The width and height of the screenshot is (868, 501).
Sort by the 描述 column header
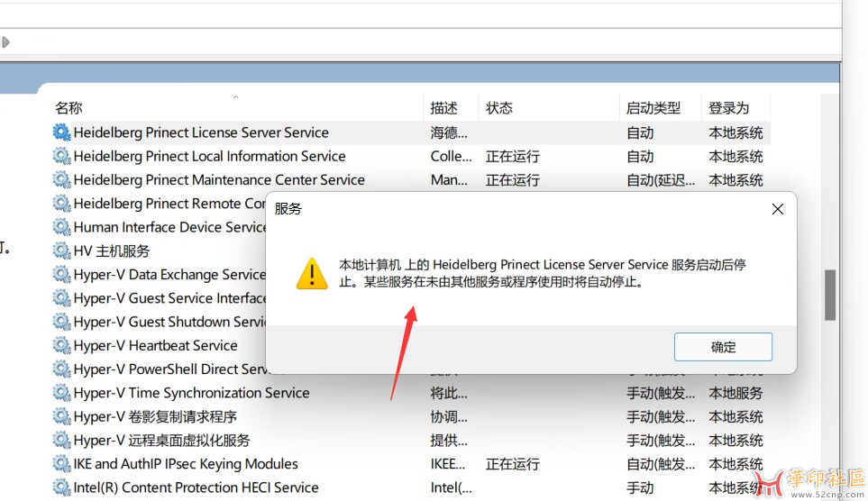444,108
